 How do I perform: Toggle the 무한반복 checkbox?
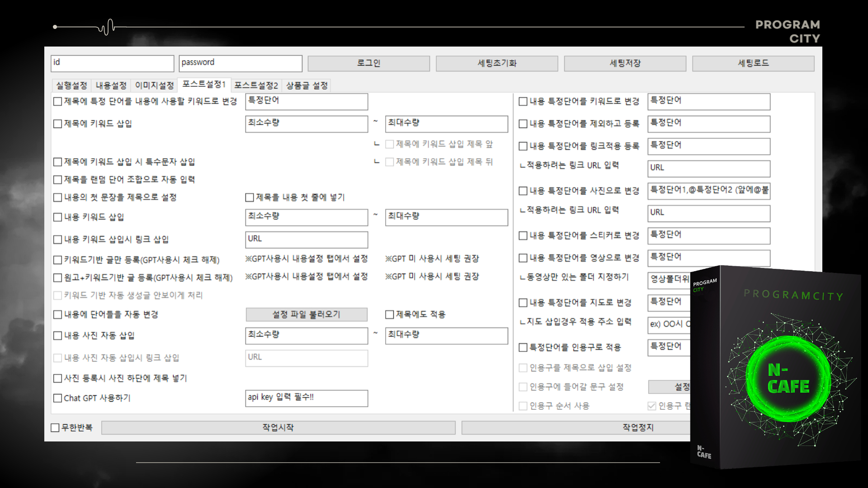pyautogui.click(x=55, y=427)
